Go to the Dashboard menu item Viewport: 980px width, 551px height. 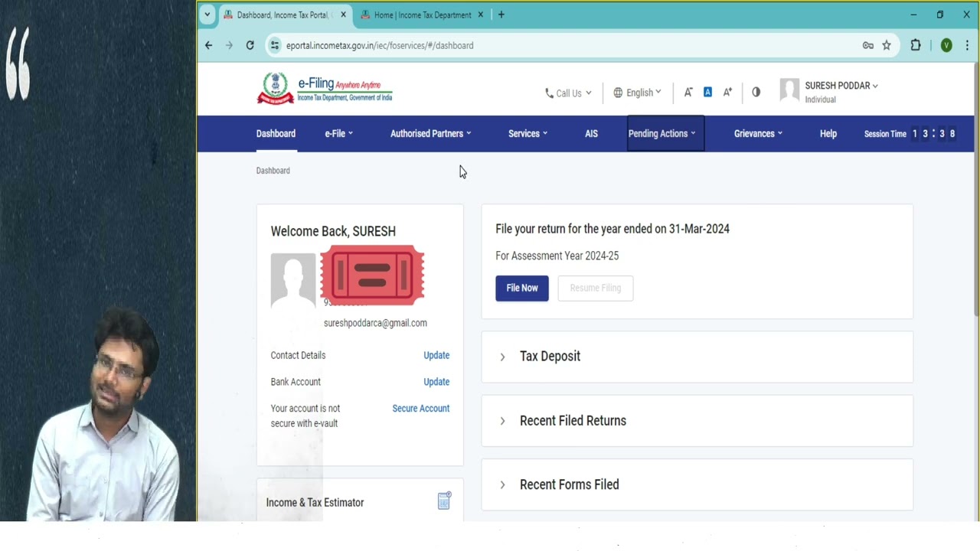(x=276, y=133)
